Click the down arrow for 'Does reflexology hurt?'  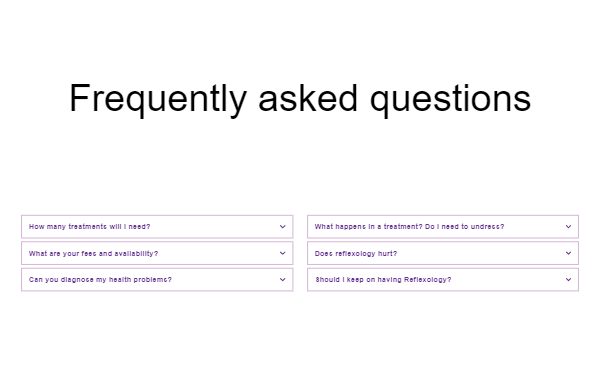(x=568, y=253)
